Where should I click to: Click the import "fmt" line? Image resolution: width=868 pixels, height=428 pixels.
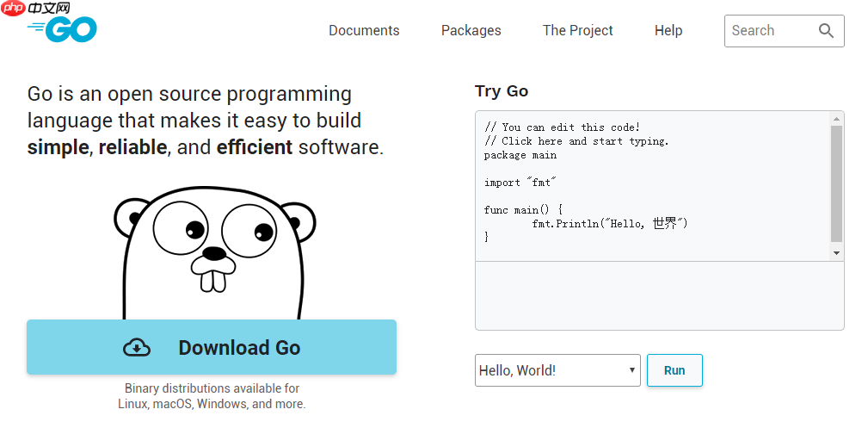tap(520, 183)
